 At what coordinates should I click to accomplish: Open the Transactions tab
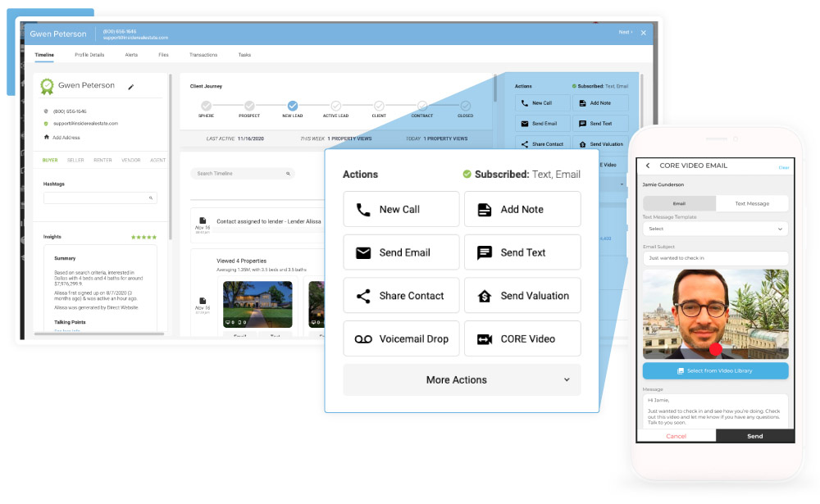(x=203, y=55)
